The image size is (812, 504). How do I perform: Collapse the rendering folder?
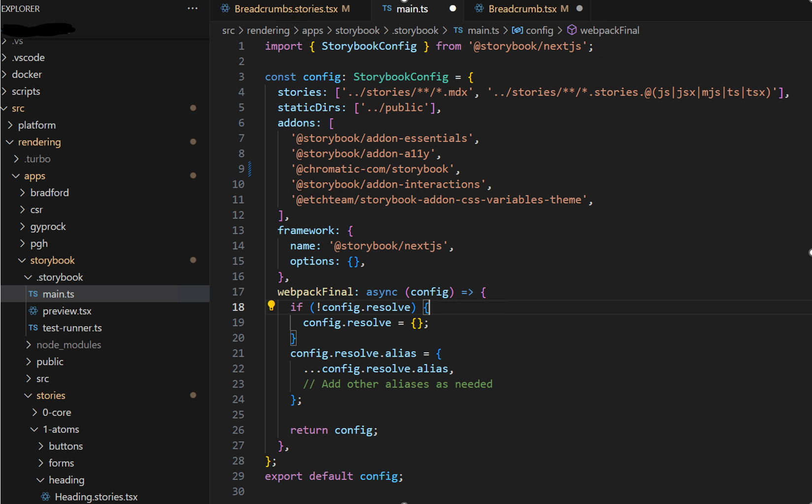(x=10, y=142)
